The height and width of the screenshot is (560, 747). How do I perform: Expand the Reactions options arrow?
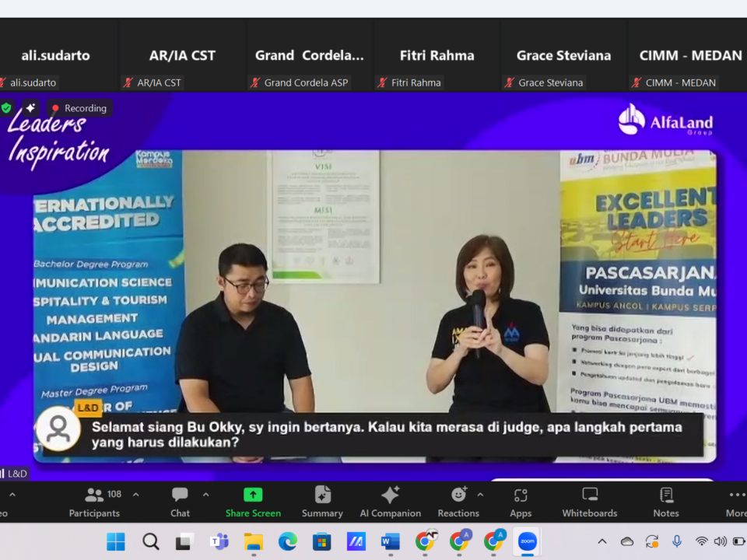point(480,495)
